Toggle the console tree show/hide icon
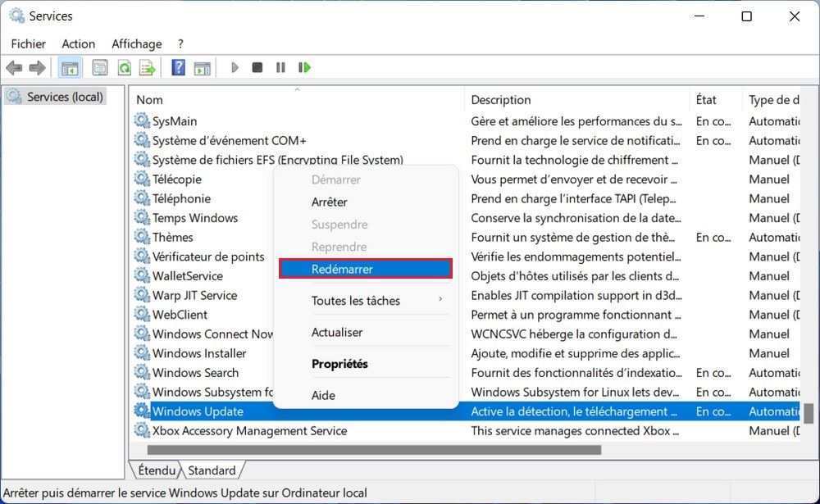Viewport: 820px width, 504px height. coord(70,68)
